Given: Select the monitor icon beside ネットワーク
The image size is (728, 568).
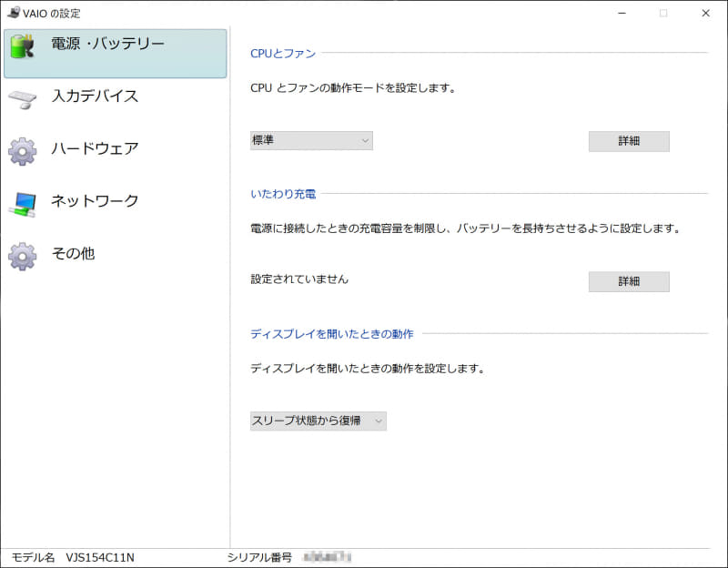Looking at the screenshot, I should [24, 201].
